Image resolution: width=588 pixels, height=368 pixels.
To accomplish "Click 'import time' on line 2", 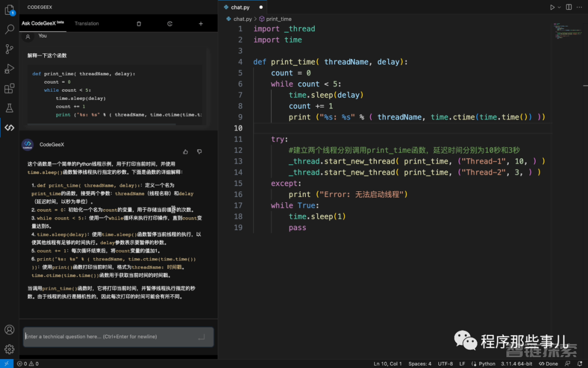I will coord(278,40).
